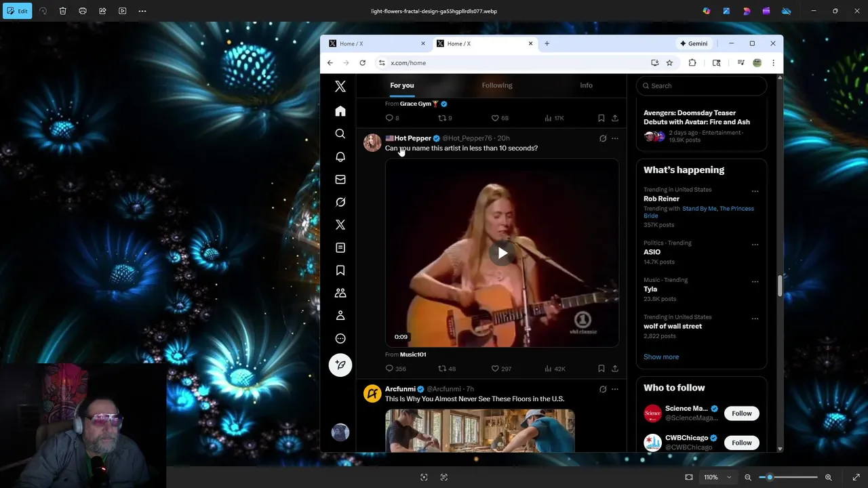Open More circle menu in X sidebar
The height and width of the screenshot is (488, 868).
340,338
